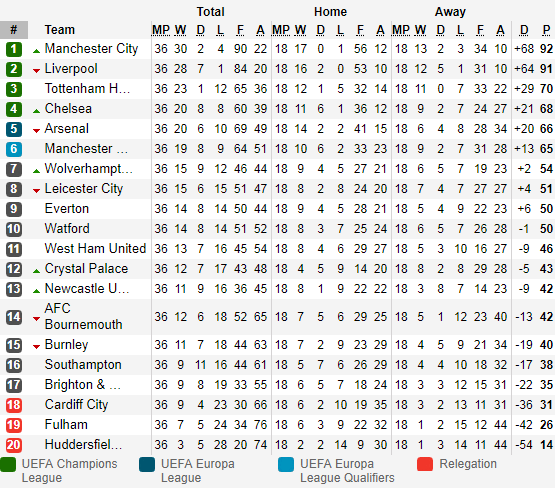The width and height of the screenshot is (555, 488).
Task: Click the dark blue rank 5 badge
Action: coord(14,129)
